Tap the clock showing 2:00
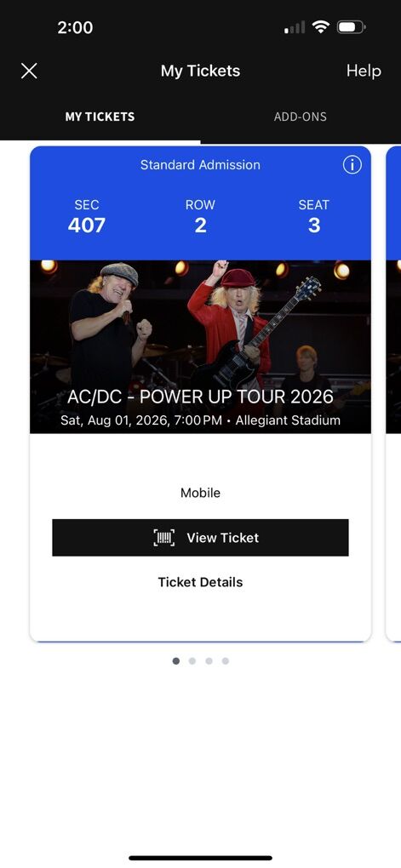Image resolution: width=401 pixels, height=868 pixels. [75, 27]
